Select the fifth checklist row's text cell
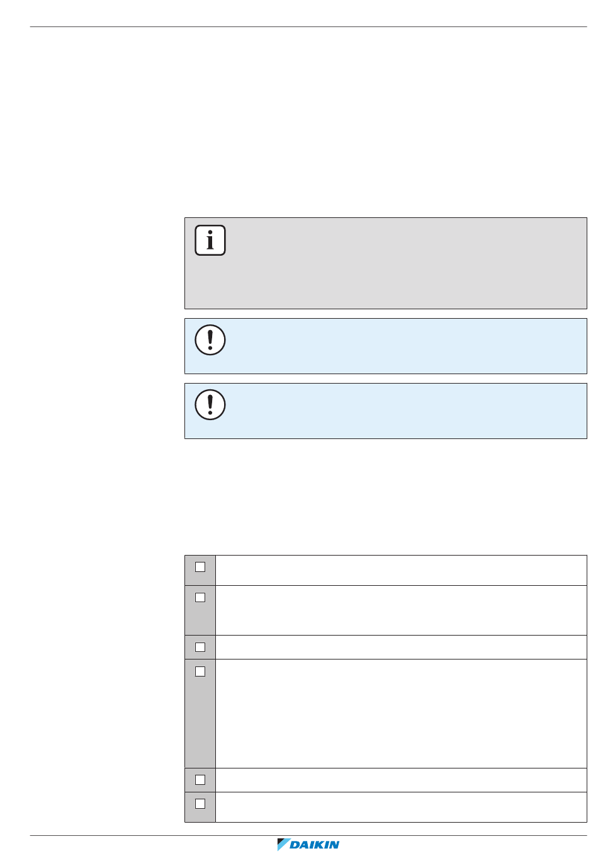 (x=401, y=780)
